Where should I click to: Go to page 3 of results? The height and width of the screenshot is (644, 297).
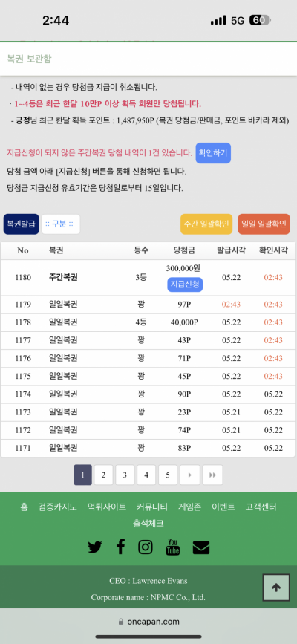click(125, 475)
